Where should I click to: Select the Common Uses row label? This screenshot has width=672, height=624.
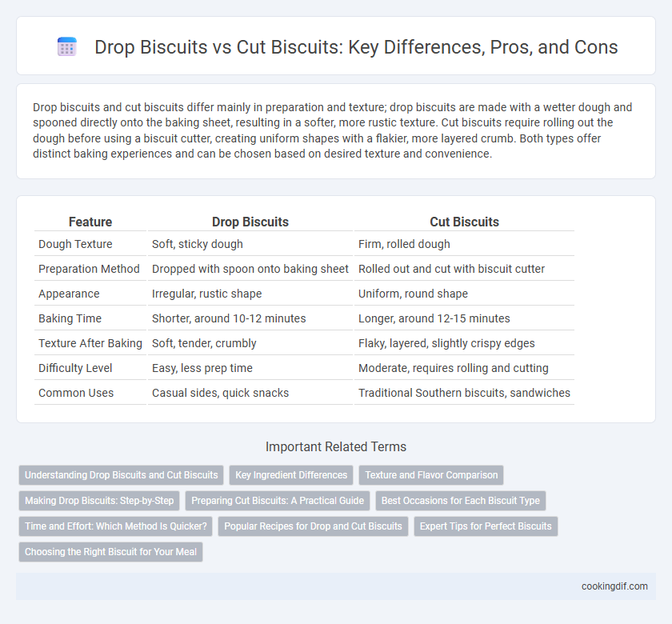76,393
